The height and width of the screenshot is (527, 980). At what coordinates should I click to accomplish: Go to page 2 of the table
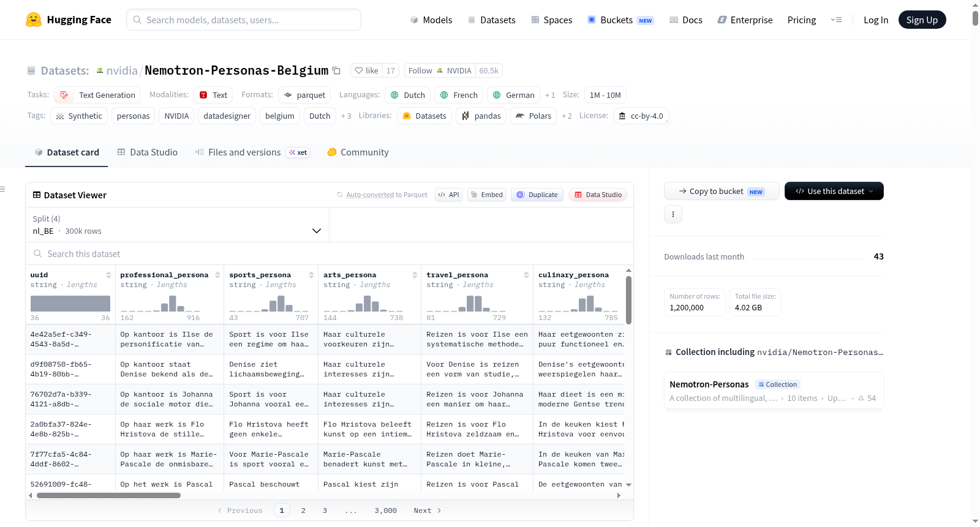click(303, 510)
